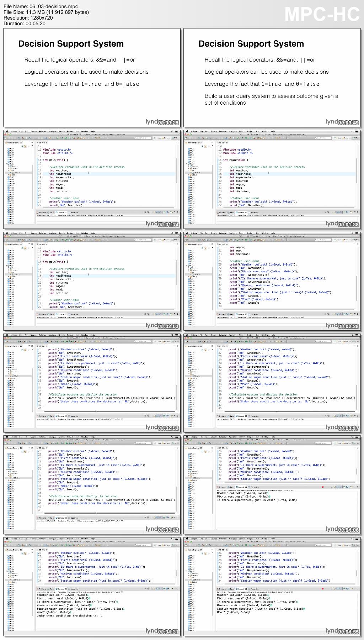Select the Eclipse frame stamped 00:01:38
Viewport: 364px width, 640px height.
click(272, 179)
